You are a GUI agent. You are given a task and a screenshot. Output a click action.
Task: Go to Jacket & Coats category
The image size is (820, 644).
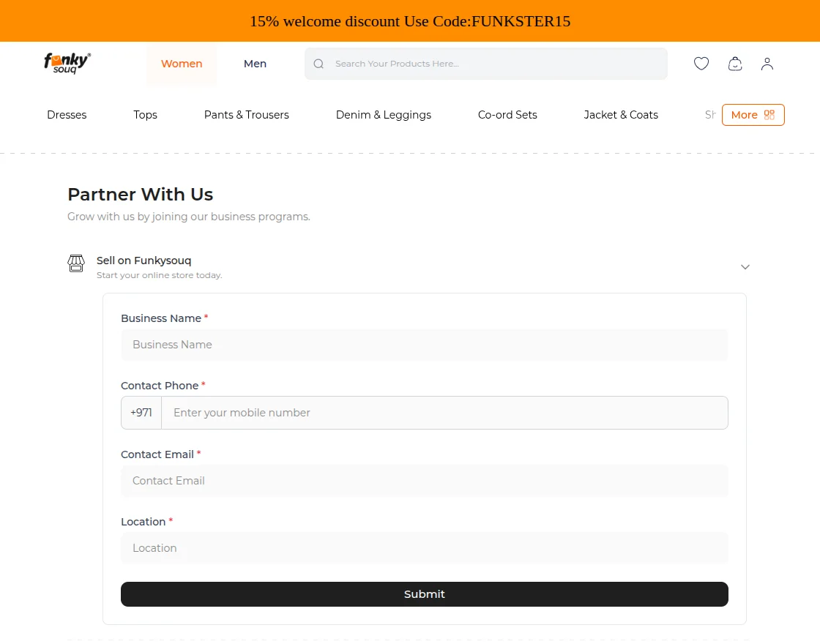coord(621,115)
